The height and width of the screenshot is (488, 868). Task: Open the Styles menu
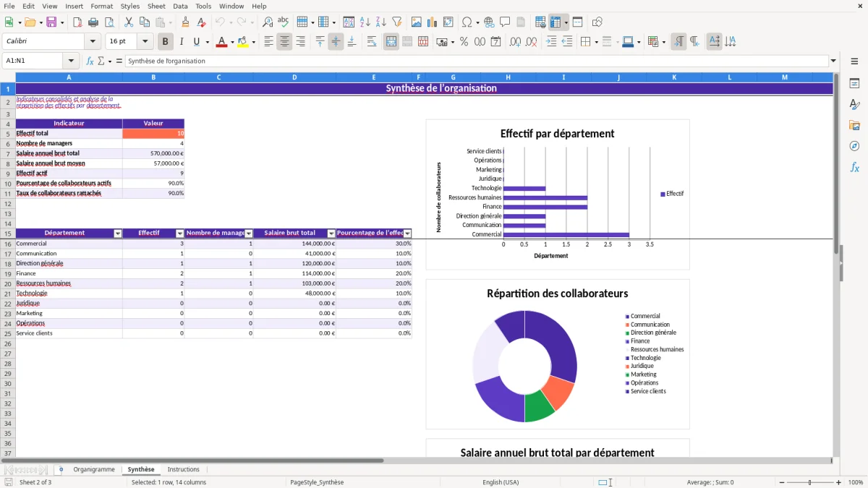tap(130, 6)
